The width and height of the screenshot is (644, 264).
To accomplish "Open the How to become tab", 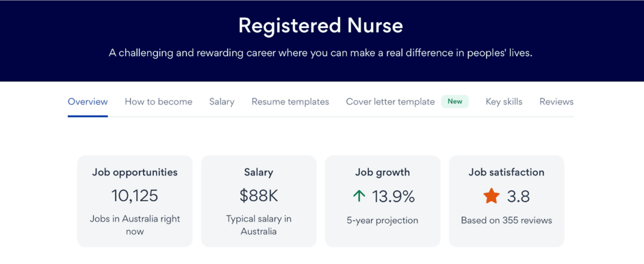I will [159, 102].
